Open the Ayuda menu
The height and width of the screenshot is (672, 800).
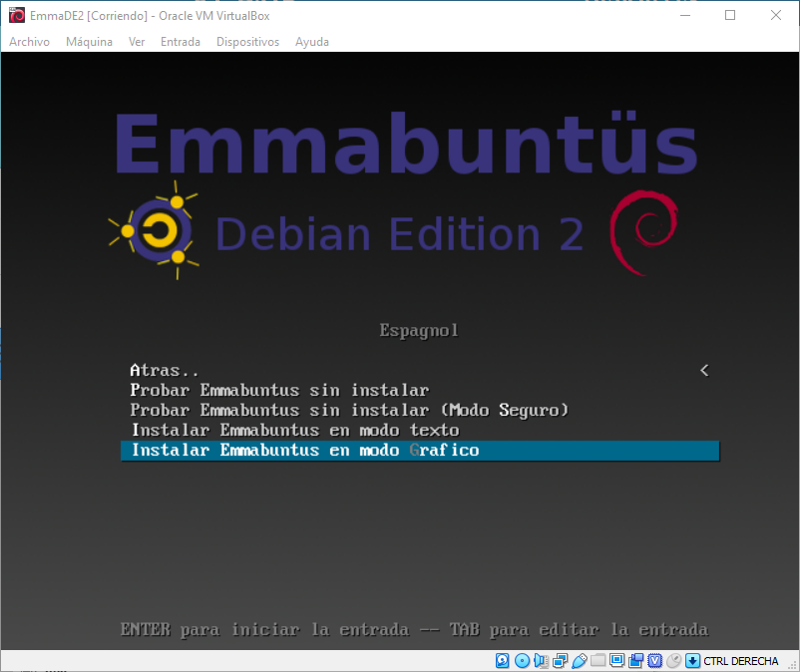(x=311, y=42)
